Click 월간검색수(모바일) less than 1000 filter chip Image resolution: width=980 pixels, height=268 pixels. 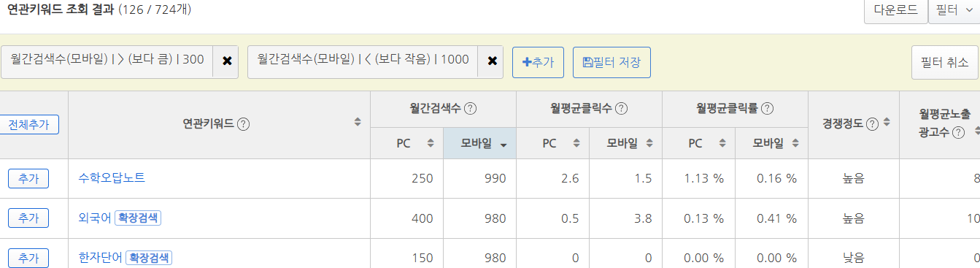363,61
